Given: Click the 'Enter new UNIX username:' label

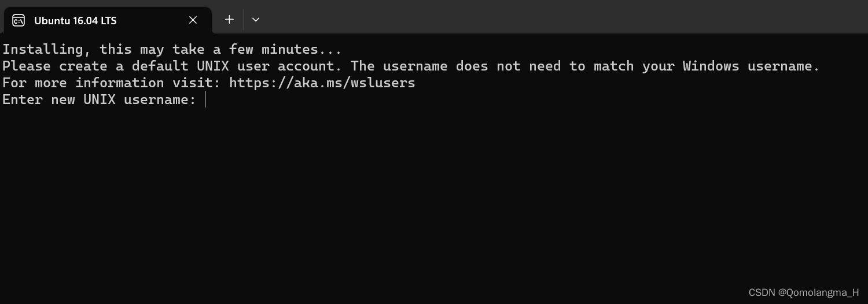Looking at the screenshot, I should (x=100, y=99).
